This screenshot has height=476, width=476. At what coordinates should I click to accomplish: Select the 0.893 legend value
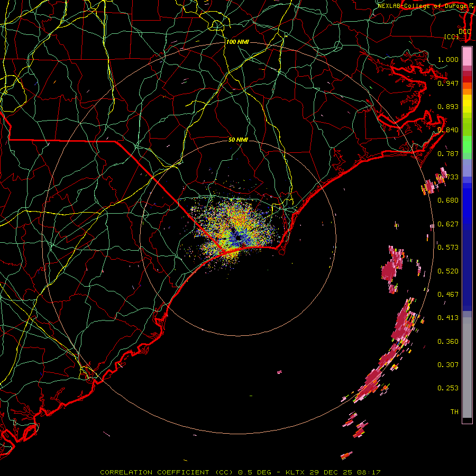coord(448,106)
